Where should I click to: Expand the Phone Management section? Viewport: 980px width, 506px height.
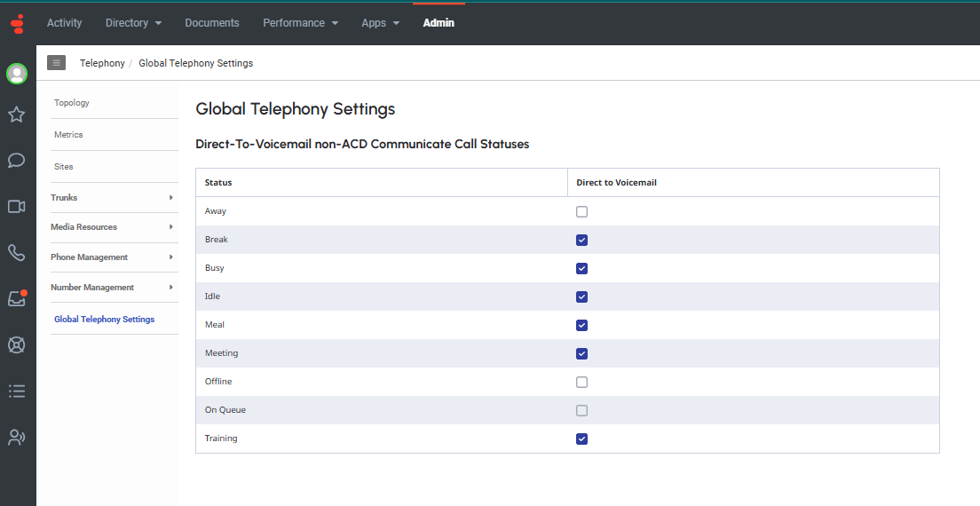click(x=112, y=257)
